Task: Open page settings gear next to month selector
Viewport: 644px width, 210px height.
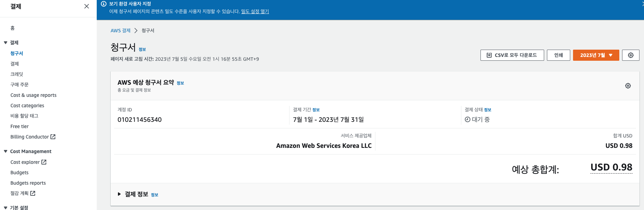Action: point(631,55)
